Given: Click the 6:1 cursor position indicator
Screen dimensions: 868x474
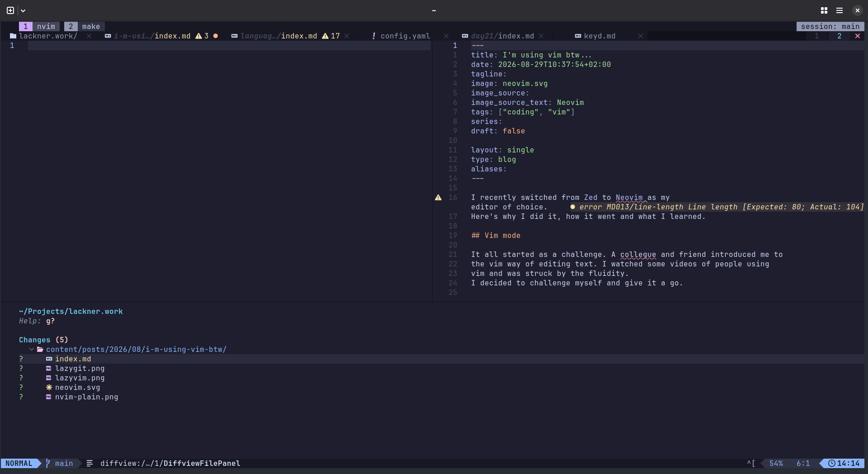Looking at the screenshot, I should point(803,463).
